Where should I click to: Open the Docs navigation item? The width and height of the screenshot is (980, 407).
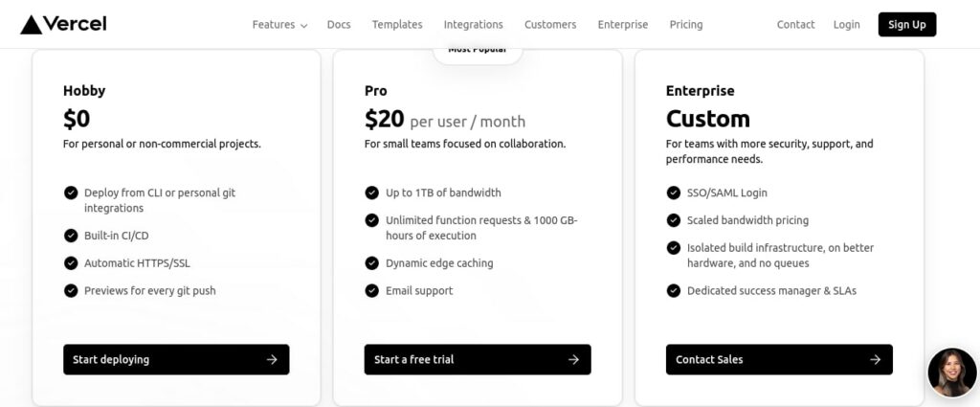tap(339, 25)
